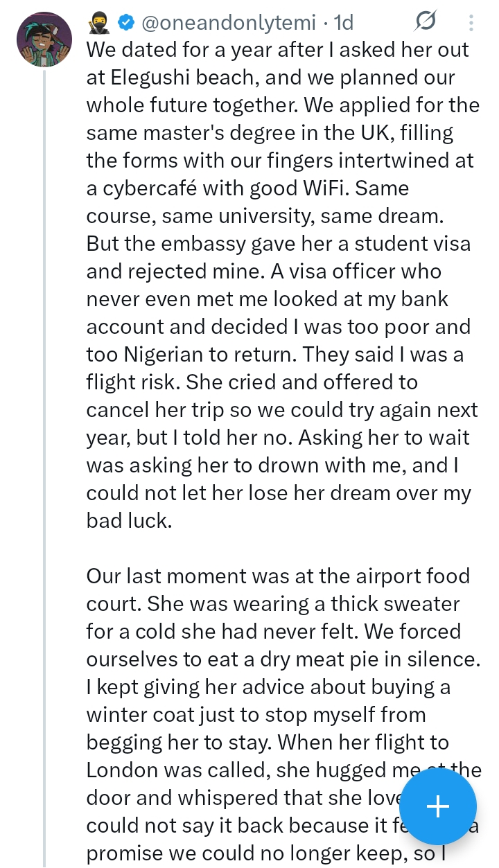Click the 'bad luck.' closing line
The width and height of the screenshot is (499, 868).
[129, 521]
